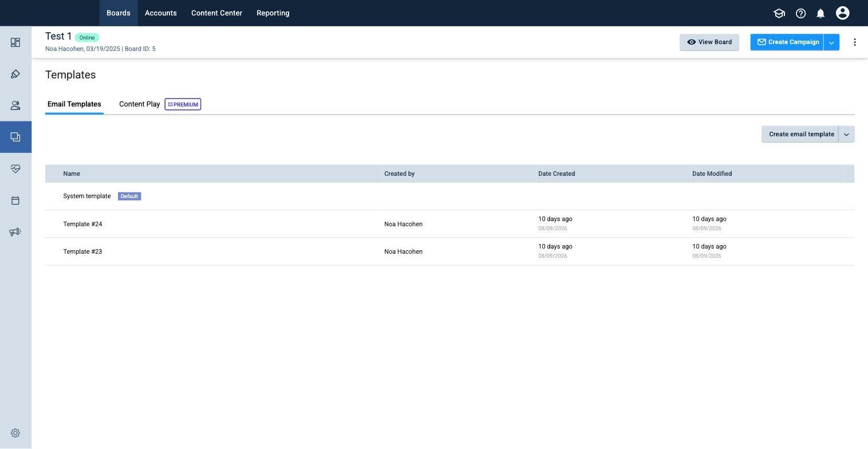Open the Content Center menu
868x449 pixels.
coord(216,13)
